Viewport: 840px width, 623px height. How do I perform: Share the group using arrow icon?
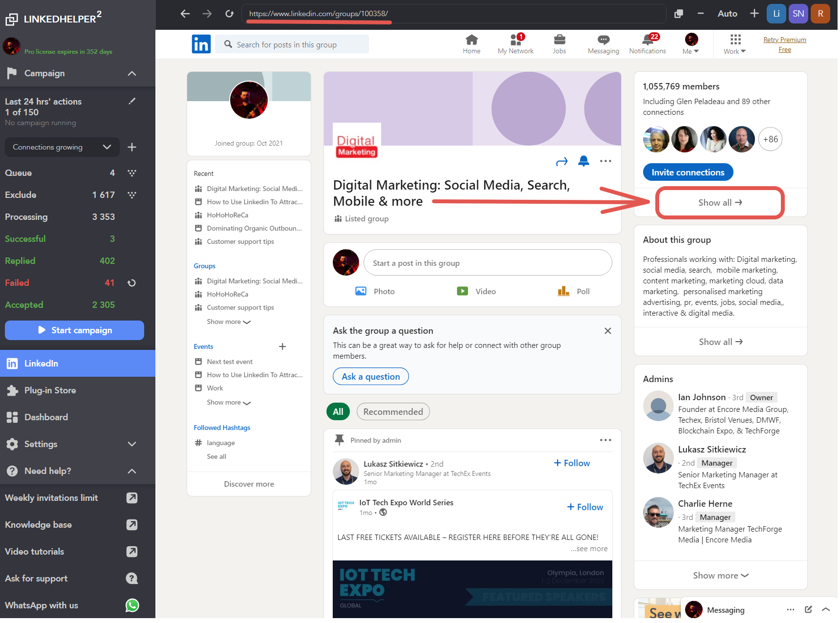pos(562,161)
